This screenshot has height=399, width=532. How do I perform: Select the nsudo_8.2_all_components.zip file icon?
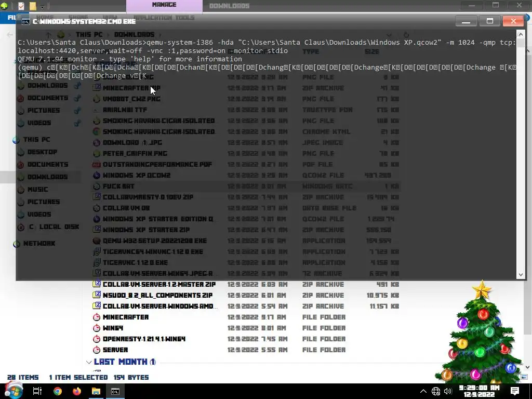click(x=97, y=295)
